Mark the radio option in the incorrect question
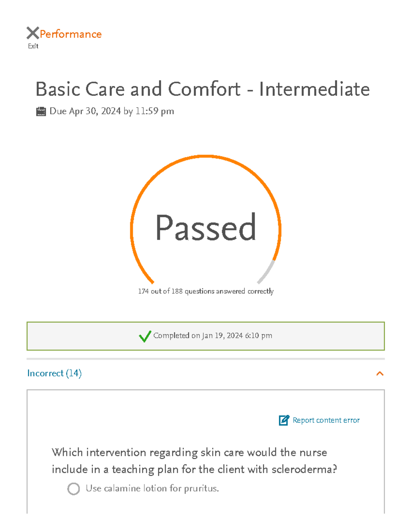Viewport: 411px width, 532px height. [74, 488]
